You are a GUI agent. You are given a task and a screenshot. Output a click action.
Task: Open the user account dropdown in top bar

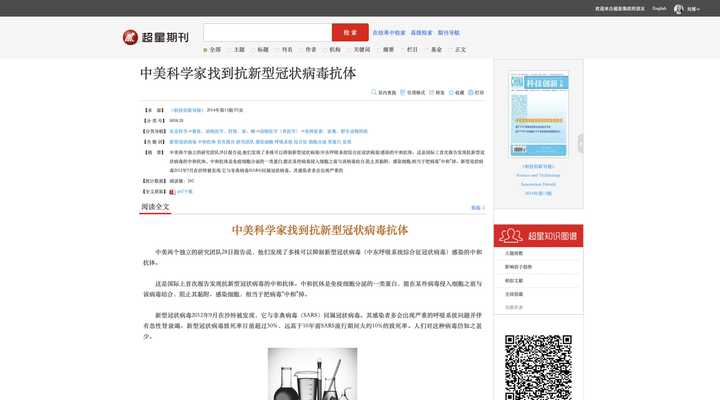pyautogui.click(x=693, y=9)
